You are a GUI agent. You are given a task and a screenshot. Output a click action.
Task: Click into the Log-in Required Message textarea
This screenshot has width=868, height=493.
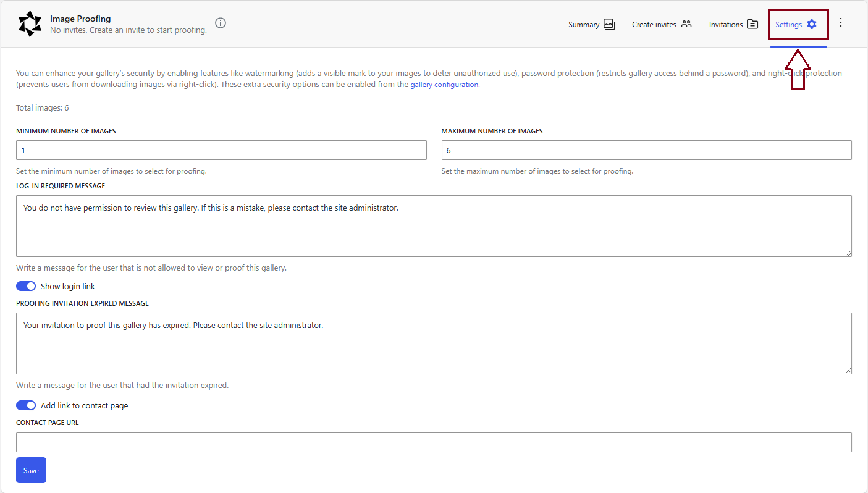[434, 226]
